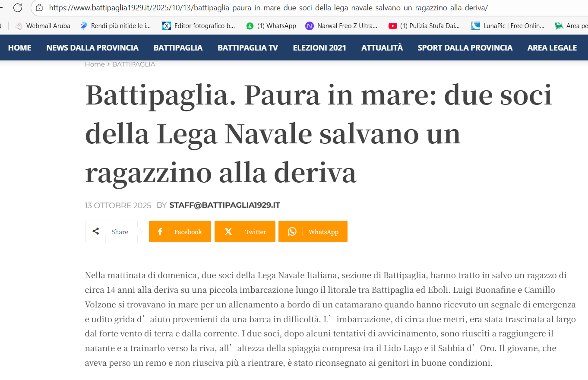The width and height of the screenshot is (588, 380).
Task: Select BATTIPAGLIA TV in the navigation bar
Action: [248, 47]
